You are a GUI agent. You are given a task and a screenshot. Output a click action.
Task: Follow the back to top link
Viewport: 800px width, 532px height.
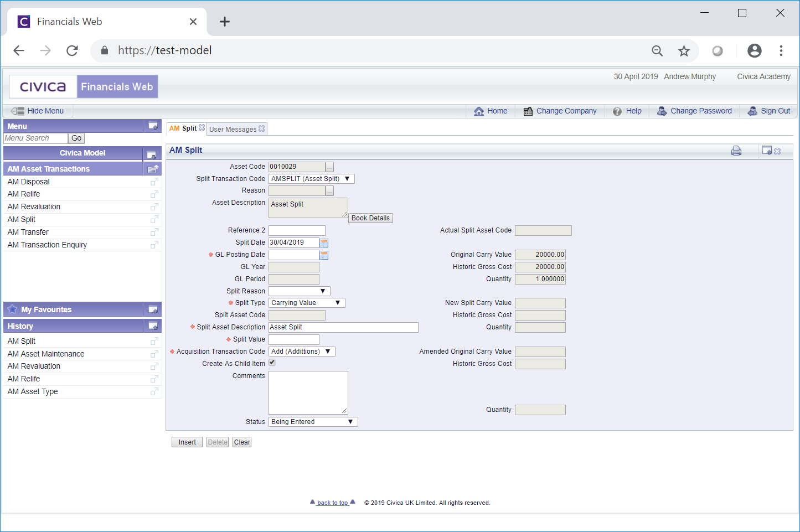pyautogui.click(x=332, y=503)
